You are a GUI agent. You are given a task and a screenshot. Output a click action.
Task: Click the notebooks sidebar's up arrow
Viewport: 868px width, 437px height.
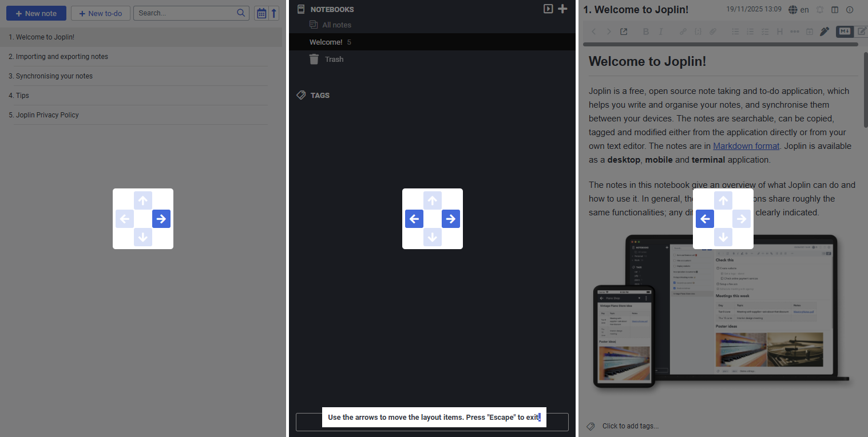[433, 200]
